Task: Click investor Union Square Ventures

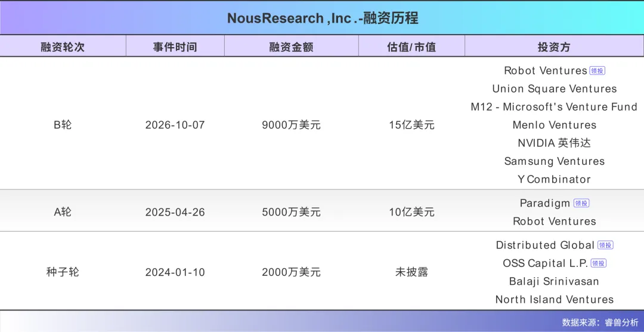Action: tap(555, 89)
